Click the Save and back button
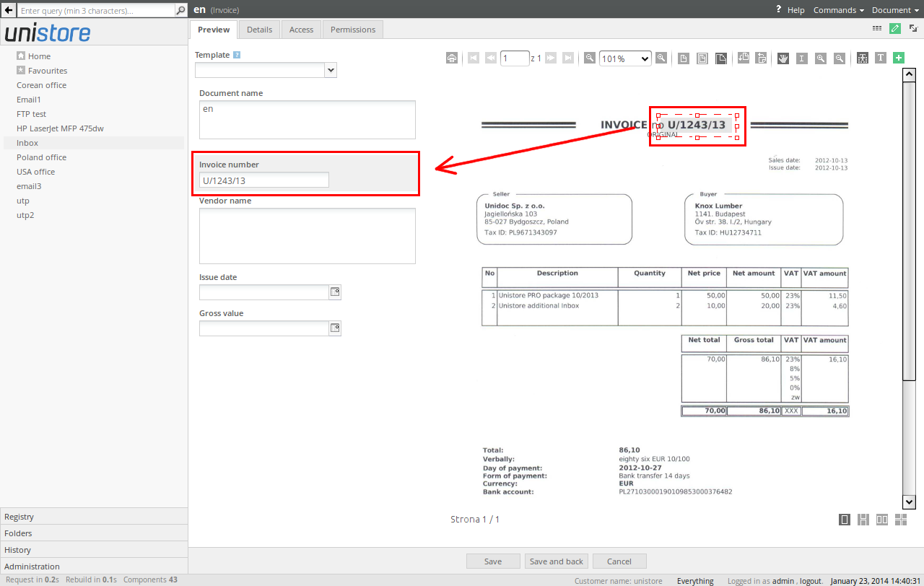 (x=556, y=561)
